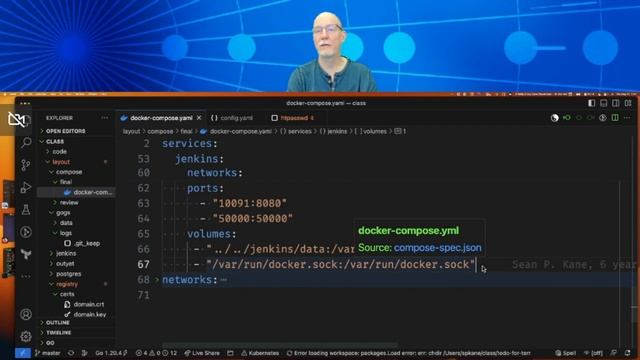Open the .git_keep file

[87, 243]
